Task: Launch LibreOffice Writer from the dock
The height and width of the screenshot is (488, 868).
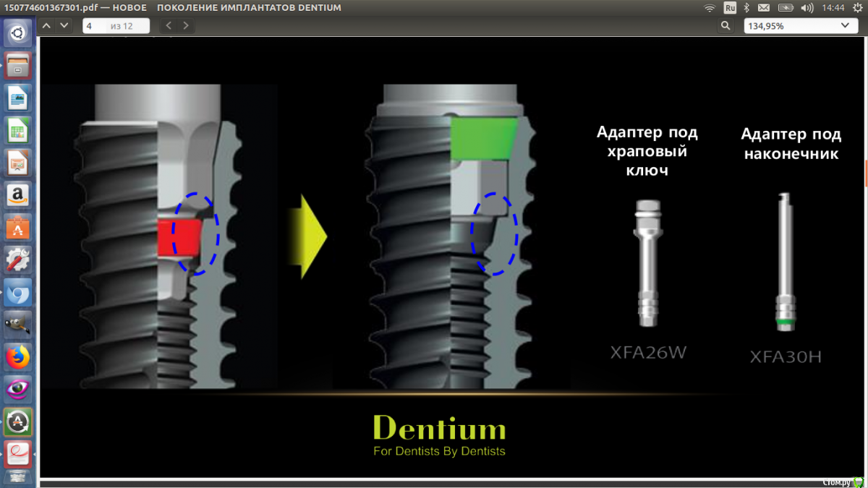Action: click(18, 98)
